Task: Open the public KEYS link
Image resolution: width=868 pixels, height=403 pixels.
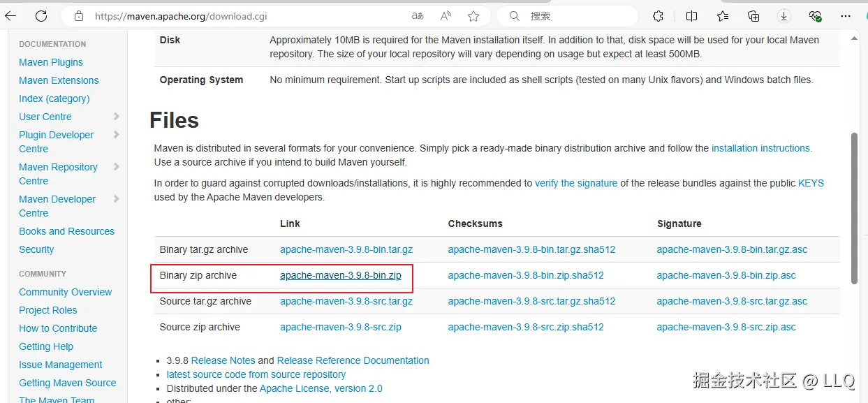Action: 811,183
